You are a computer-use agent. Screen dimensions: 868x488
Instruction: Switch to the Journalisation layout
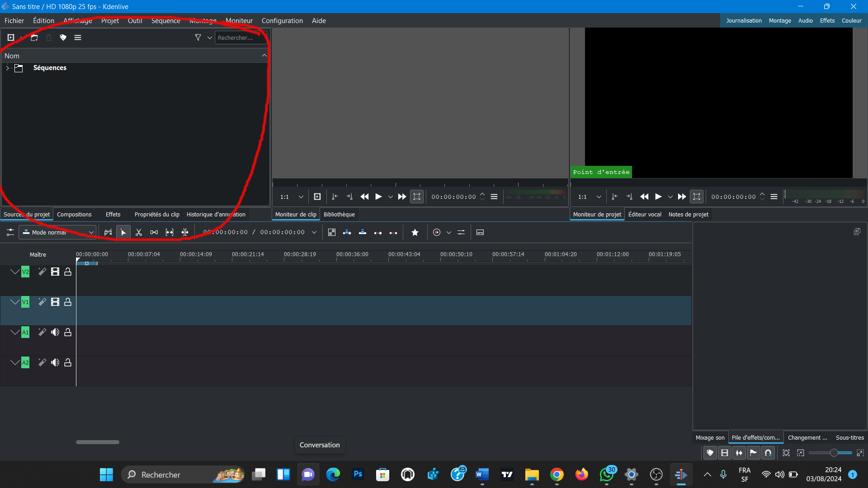coord(744,20)
